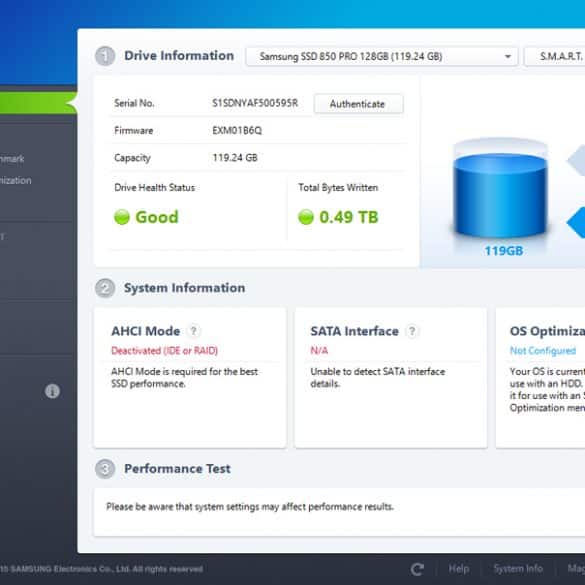Click the Total Bytes Written green indicator
The height and width of the screenshot is (585, 585).
tap(306, 217)
